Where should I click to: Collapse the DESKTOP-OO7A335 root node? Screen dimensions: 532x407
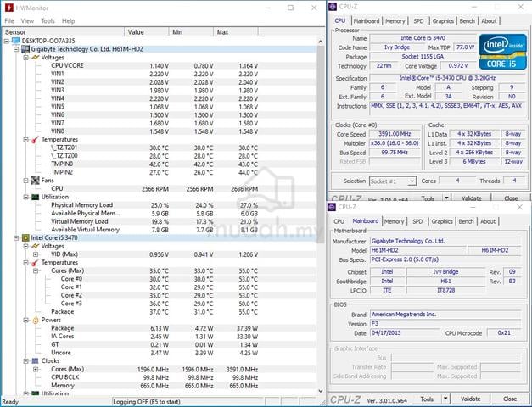(7, 41)
